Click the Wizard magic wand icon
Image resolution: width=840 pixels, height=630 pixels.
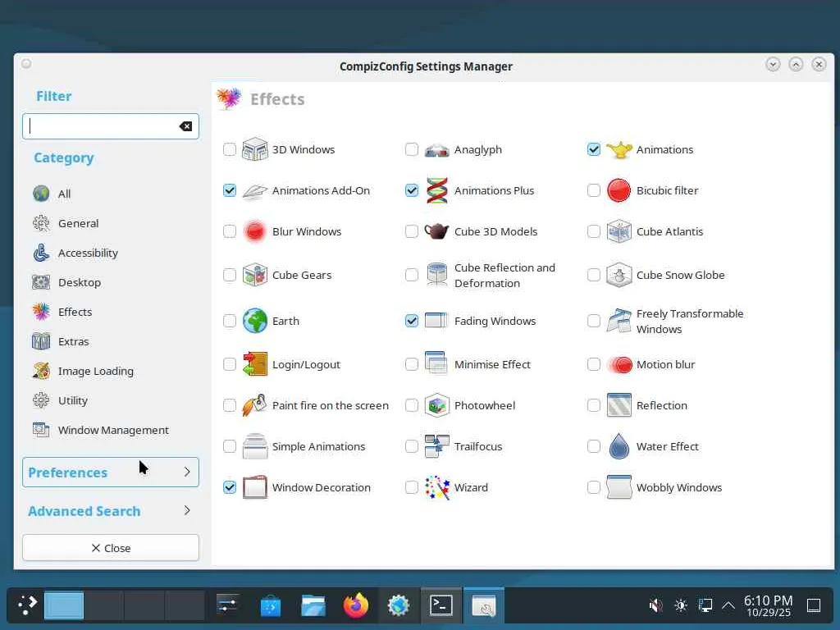tap(436, 487)
